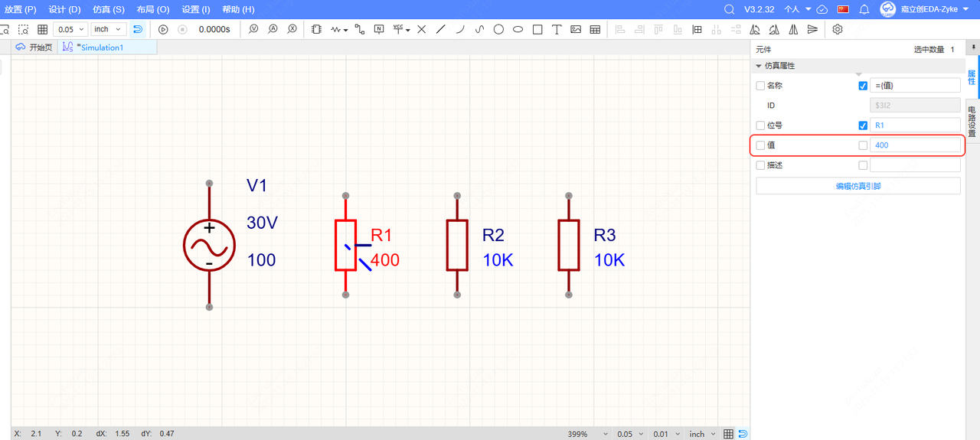
Task: Enable the 值 property checkbox
Action: [760, 145]
